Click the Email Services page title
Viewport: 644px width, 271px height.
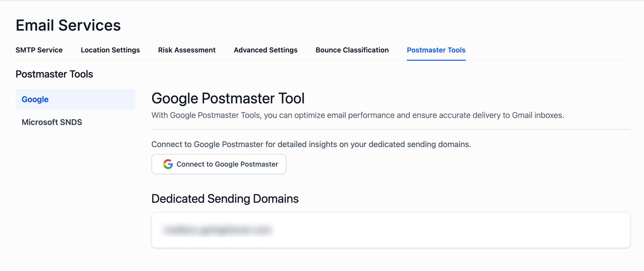[x=68, y=25]
